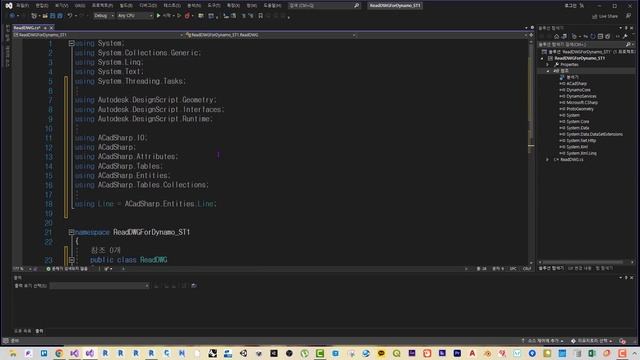Switch to the Output tab at panel bottom
This screenshot has height=360, width=640.
click(x=39, y=331)
